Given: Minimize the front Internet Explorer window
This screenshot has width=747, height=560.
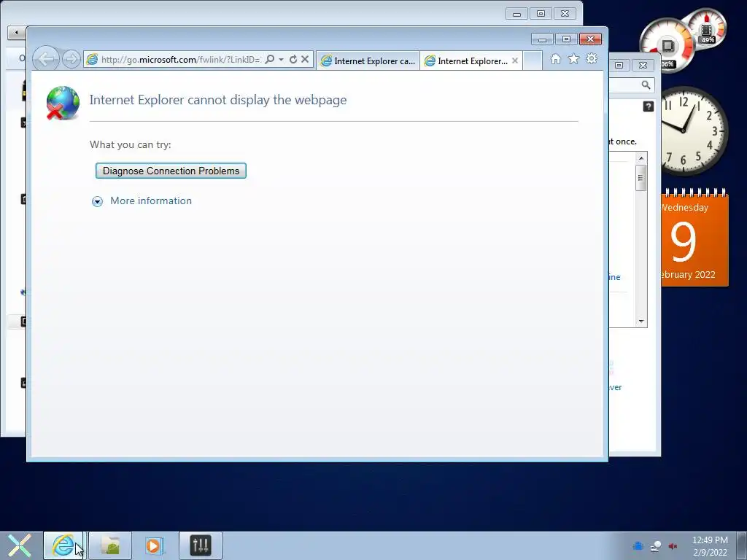Looking at the screenshot, I should click(542, 39).
